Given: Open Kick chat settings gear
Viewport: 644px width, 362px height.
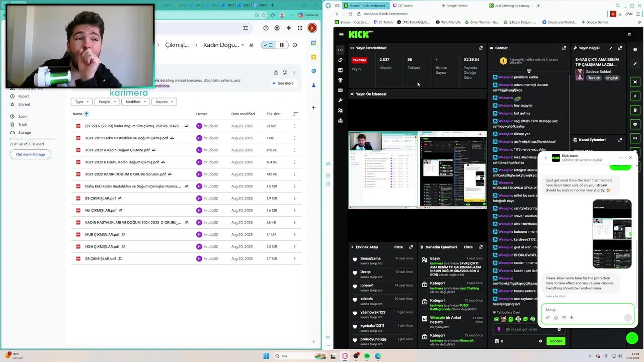Looking at the screenshot, I should coord(541,341).
